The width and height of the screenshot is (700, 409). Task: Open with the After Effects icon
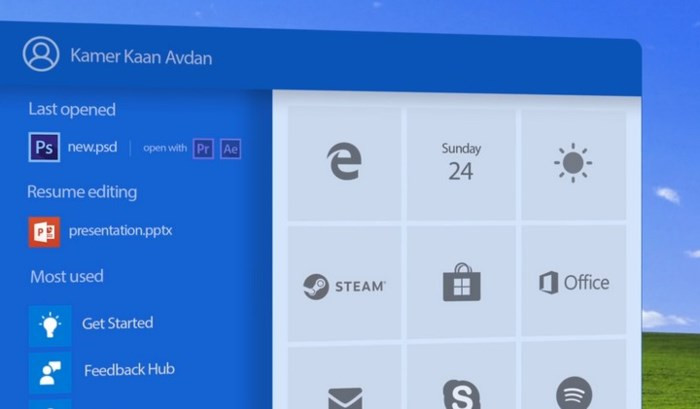231,149
